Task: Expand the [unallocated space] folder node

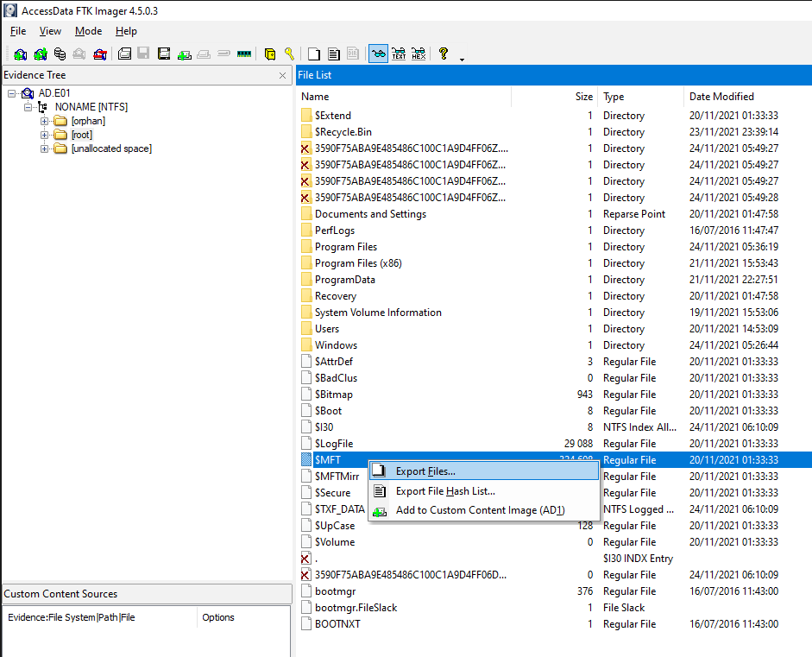Action: click(x=45, y=148)
